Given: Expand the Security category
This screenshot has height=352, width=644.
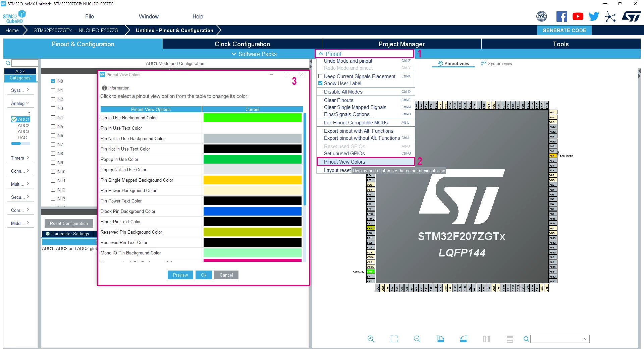Looking at the screenshot, I should 20,197.
